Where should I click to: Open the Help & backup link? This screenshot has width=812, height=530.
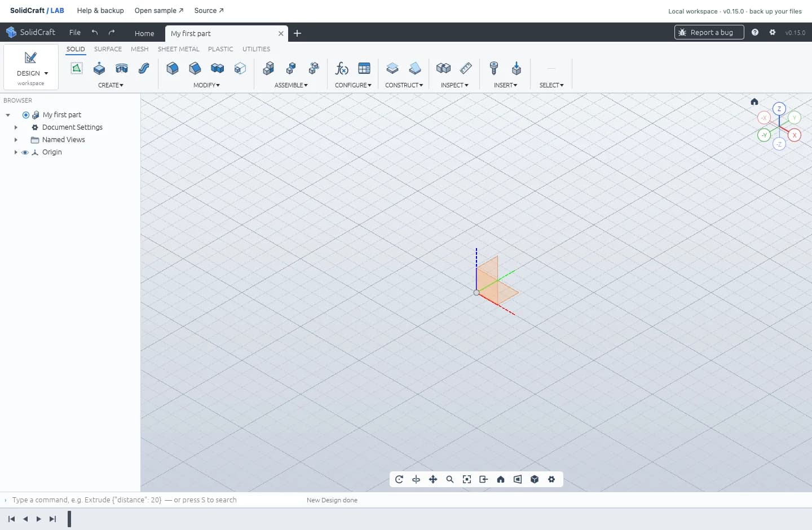100,11
